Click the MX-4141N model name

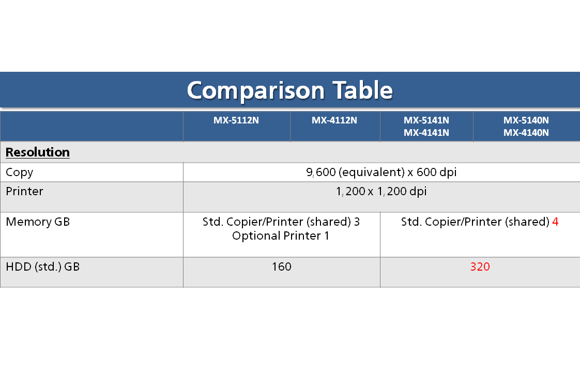(426, 133)
